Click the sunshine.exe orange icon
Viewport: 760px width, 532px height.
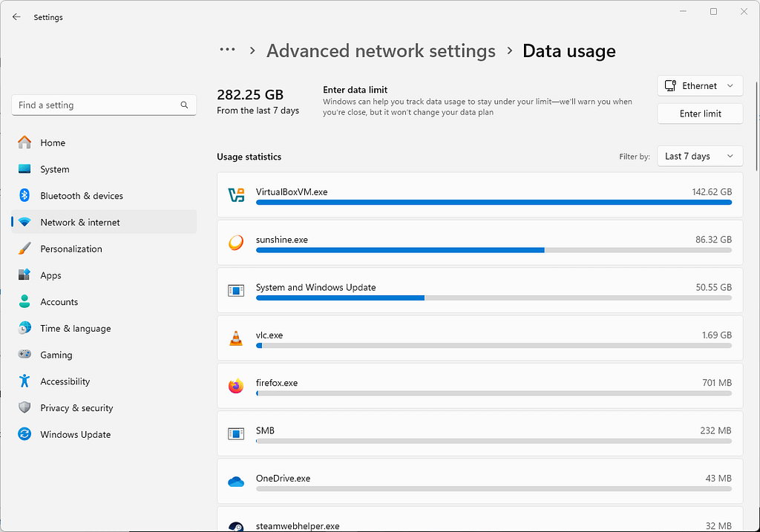pos(236,243)
